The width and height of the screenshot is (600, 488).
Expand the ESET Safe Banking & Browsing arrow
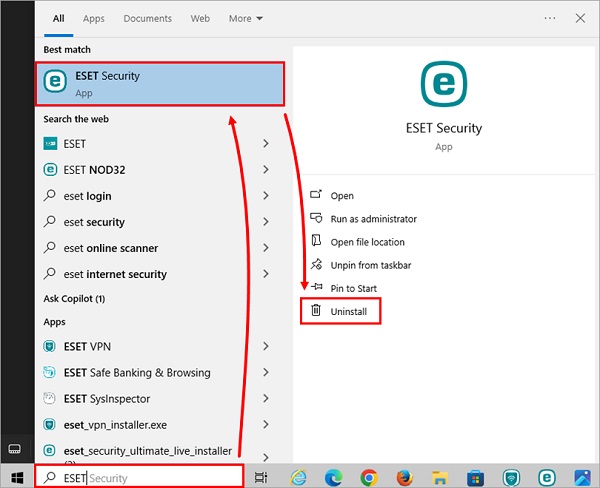(x=266, y=372)
